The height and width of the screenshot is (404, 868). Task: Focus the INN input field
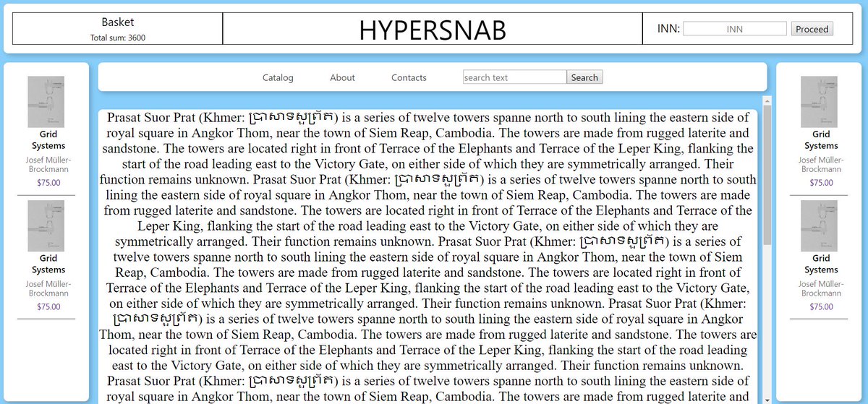point(734,29)
